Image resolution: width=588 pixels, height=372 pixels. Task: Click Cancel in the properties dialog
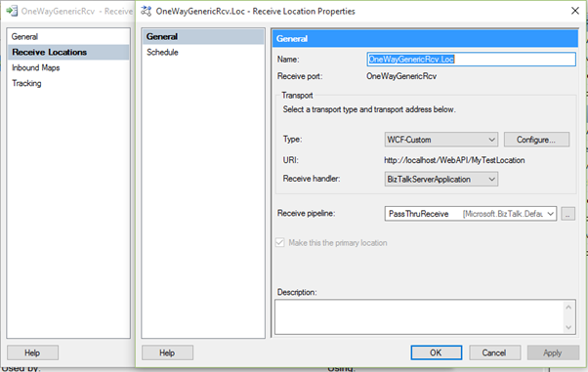click(x=494, y=352)
